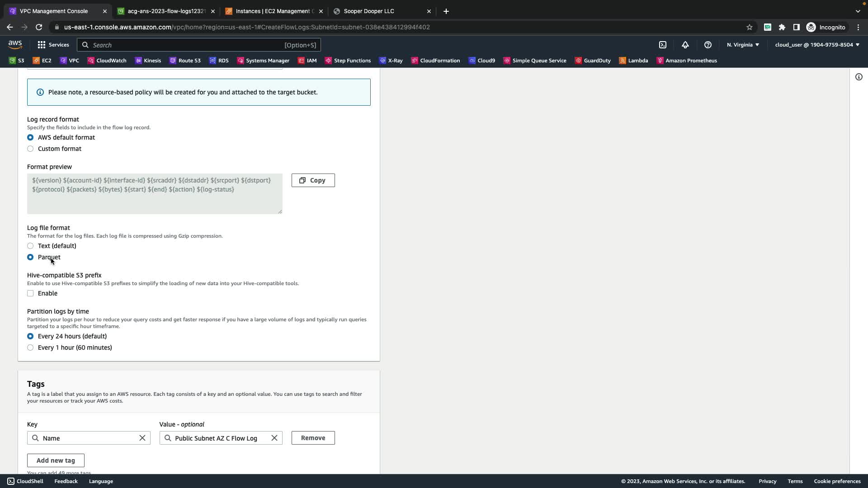868x488 pixels.
Task: Expand the N. Virginia region dropdown
Action: click(743, 45)
